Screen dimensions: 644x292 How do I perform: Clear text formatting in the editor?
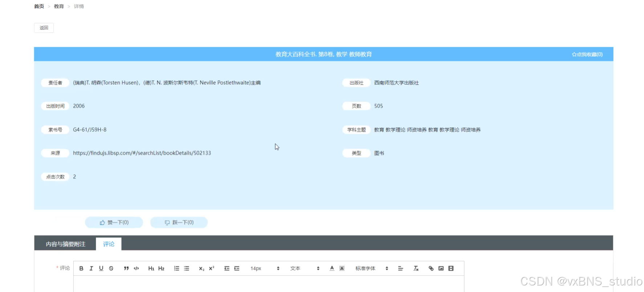click(x=416, y=268)
